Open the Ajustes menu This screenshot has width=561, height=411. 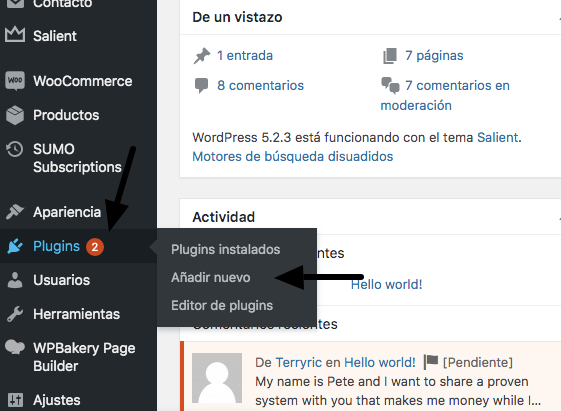[x=57, y=400]
